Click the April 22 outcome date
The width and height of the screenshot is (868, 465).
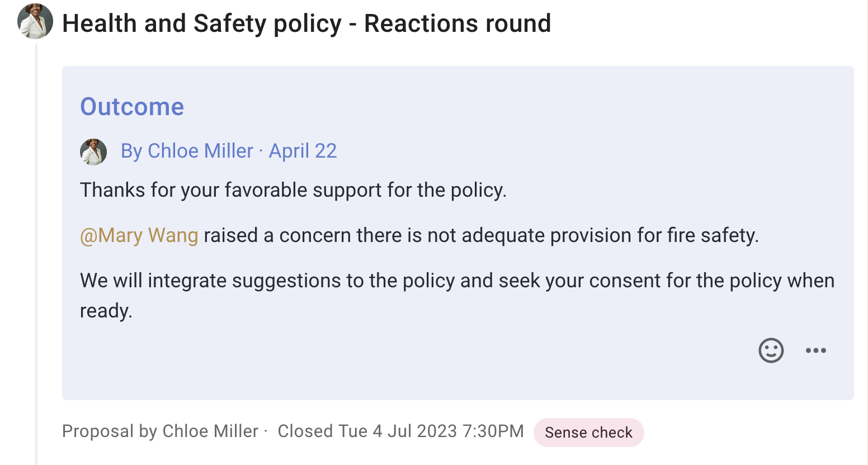tap(303, 151)
